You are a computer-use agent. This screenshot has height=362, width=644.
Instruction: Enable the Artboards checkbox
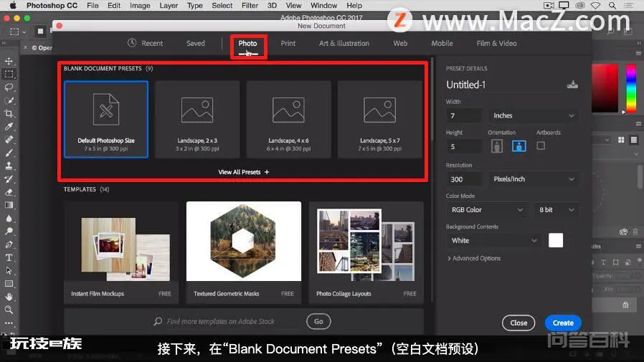tap(541, 146)
